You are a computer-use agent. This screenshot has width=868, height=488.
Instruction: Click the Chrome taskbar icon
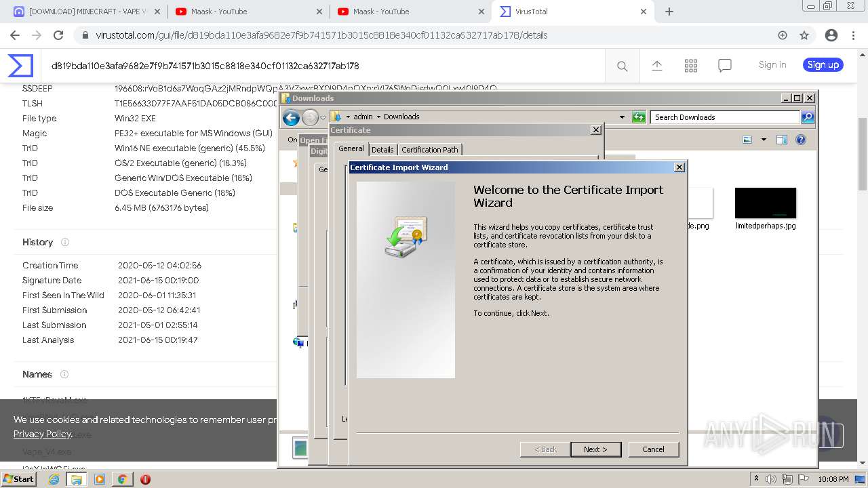pyautogui.click(x=122, y=479)
